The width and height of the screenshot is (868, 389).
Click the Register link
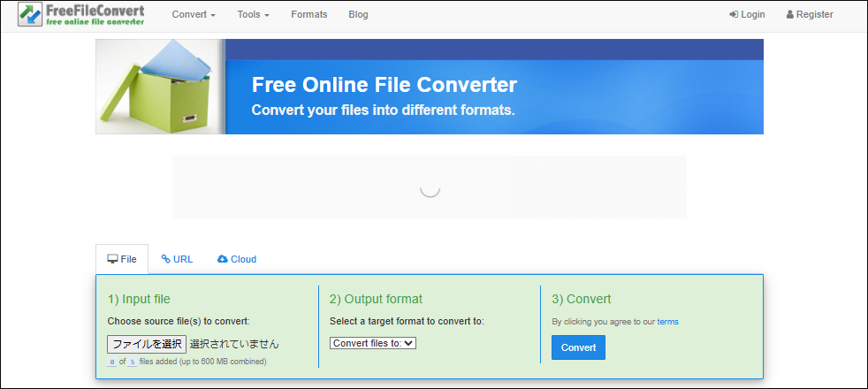click(810, 14)
